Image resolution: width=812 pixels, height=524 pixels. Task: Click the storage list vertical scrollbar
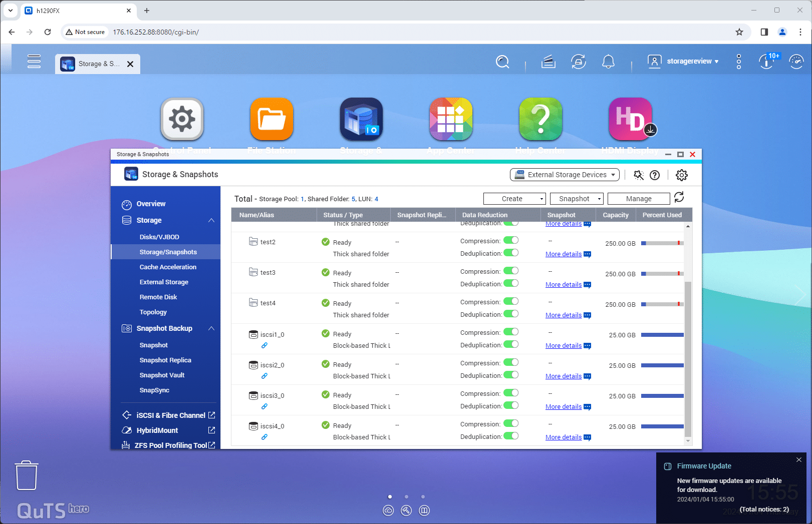(688, 359)
